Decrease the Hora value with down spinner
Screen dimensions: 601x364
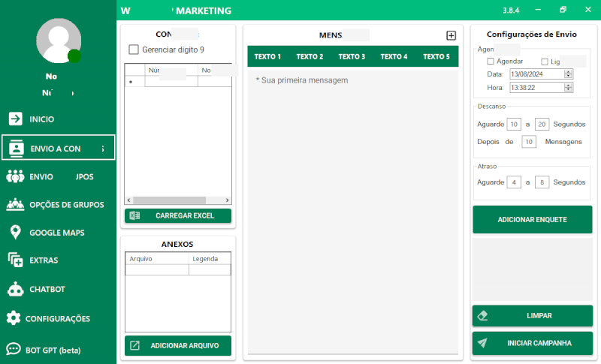point(569,89)
